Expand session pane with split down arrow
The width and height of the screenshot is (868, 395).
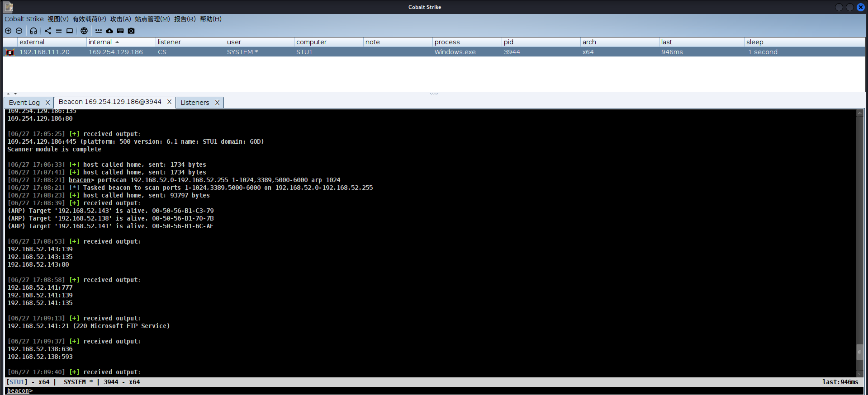tap(15, 94)
